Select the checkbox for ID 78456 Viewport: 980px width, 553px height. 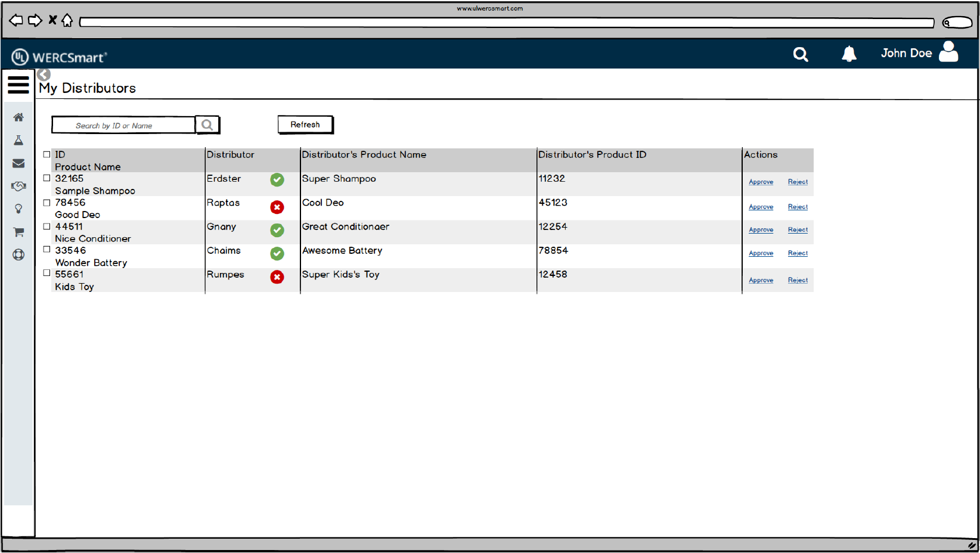(x=46, y=203)
